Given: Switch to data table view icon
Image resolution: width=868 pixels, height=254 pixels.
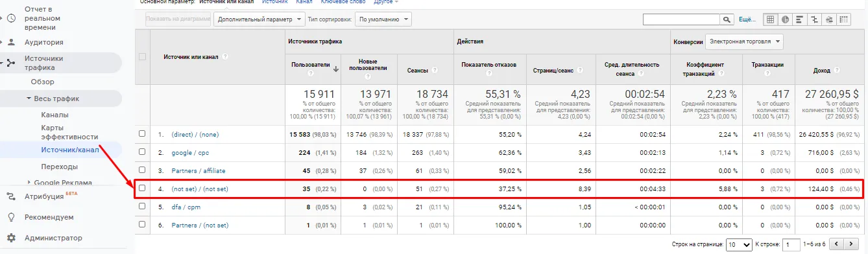Looking at the screenshot, I should click(x=771, y=19).
